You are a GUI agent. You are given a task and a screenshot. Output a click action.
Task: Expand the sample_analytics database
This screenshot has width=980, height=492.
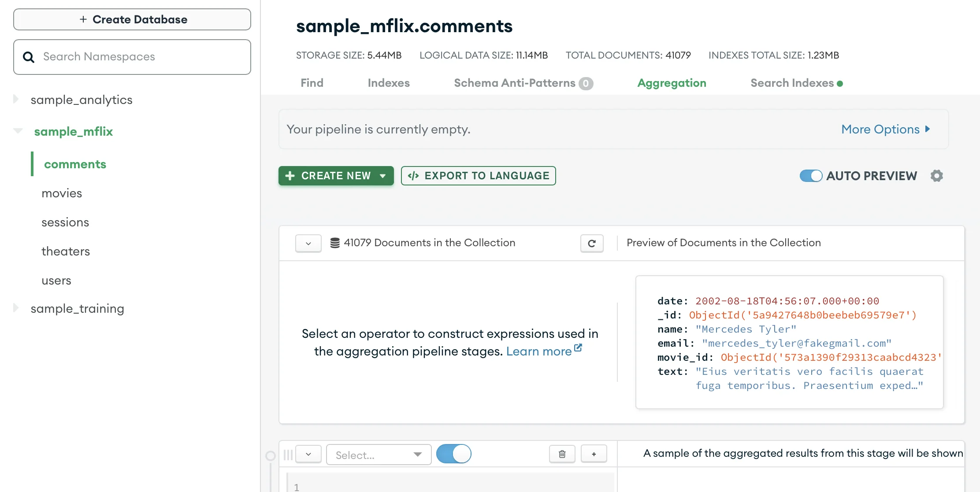[x=16, y=100]
